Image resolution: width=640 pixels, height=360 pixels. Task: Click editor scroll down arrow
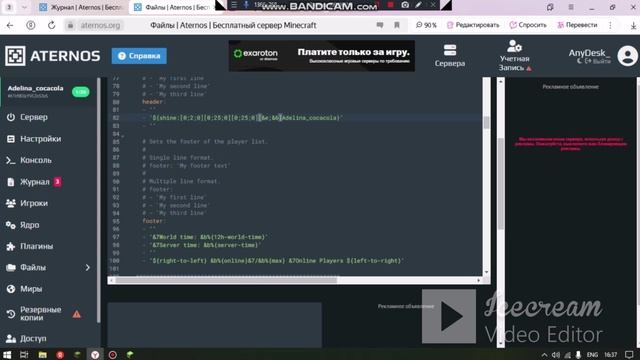[486, 272]
